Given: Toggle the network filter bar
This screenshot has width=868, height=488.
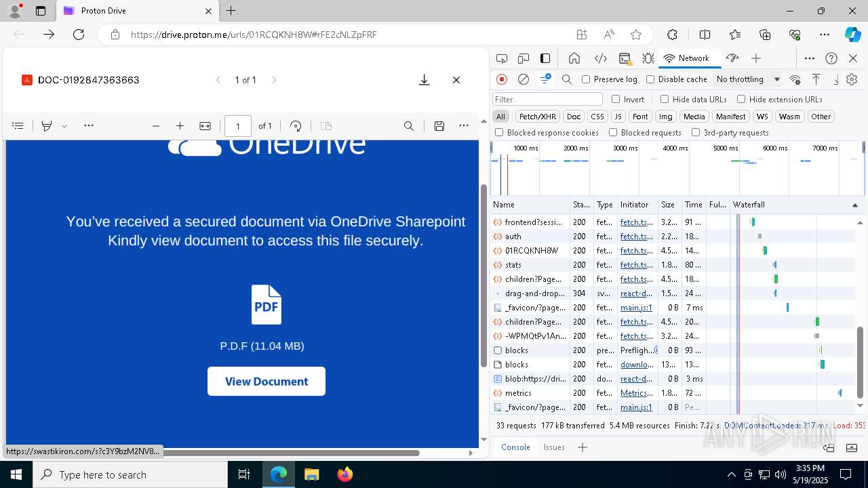Looking at the screenshot, I should pyautogui.click(x=545, y=79).
